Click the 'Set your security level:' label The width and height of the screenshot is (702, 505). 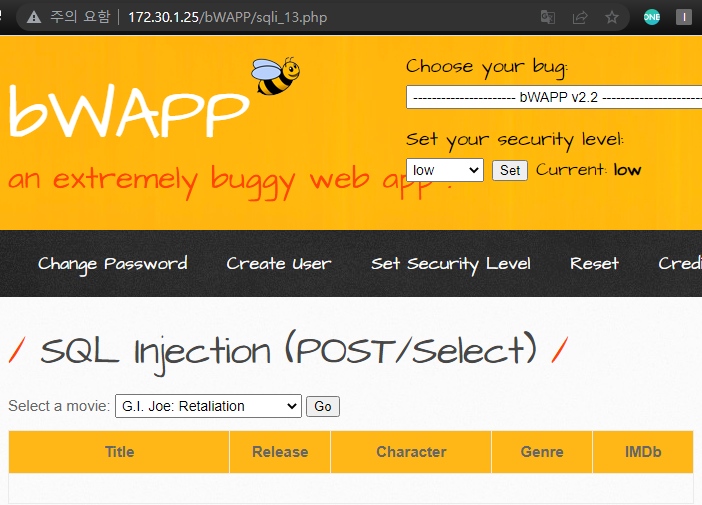[514, 141]
